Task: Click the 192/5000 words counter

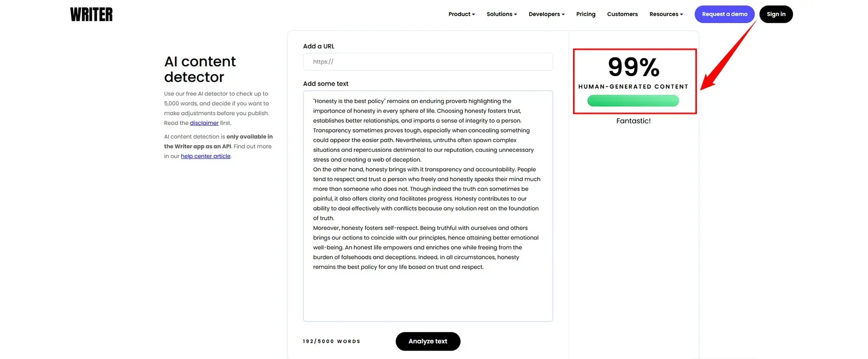Action: pos(331,341)
